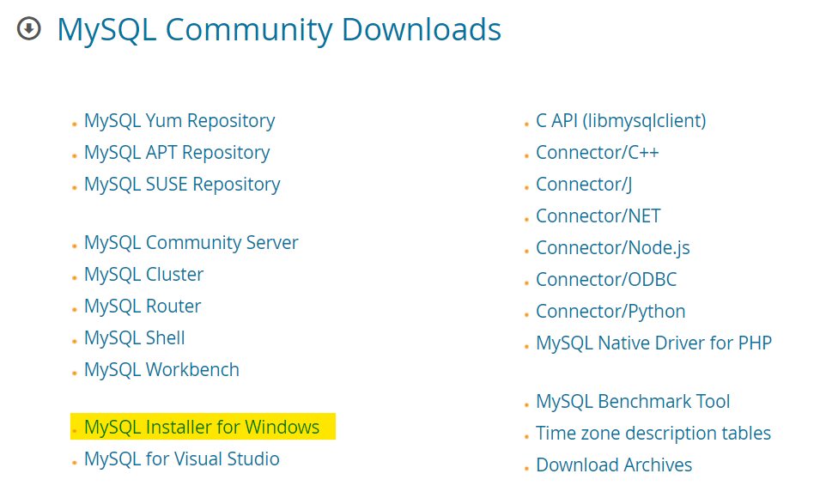
Task: Click the MySQL Community Downloads heading
Action: tap(279, 29)
